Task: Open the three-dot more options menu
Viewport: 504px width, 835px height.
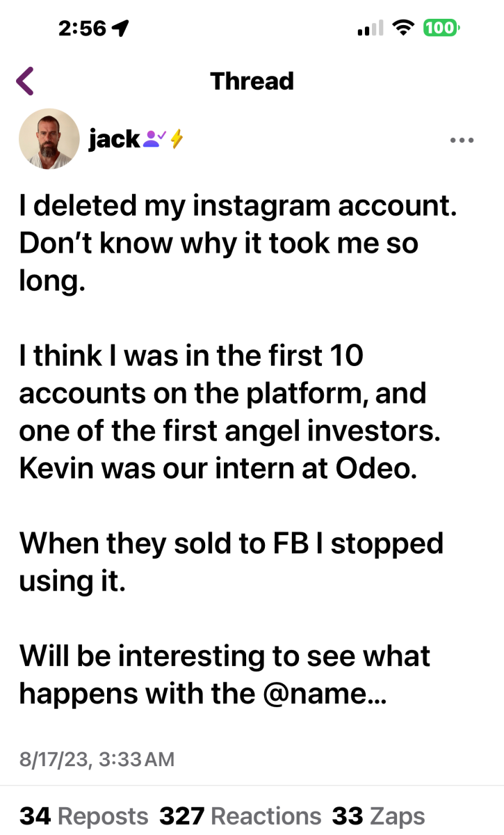Action: tap(462, 140)
